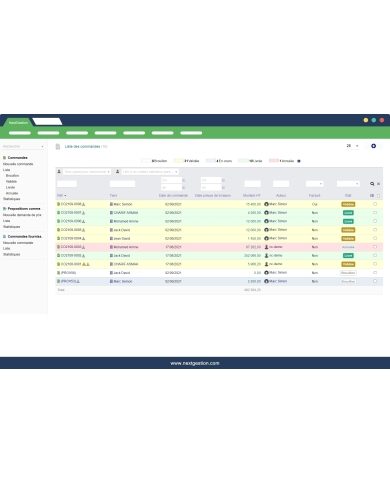Open the État filter dropdown
This screenshot has width=390, height=484.
click(x=348, y=184)
